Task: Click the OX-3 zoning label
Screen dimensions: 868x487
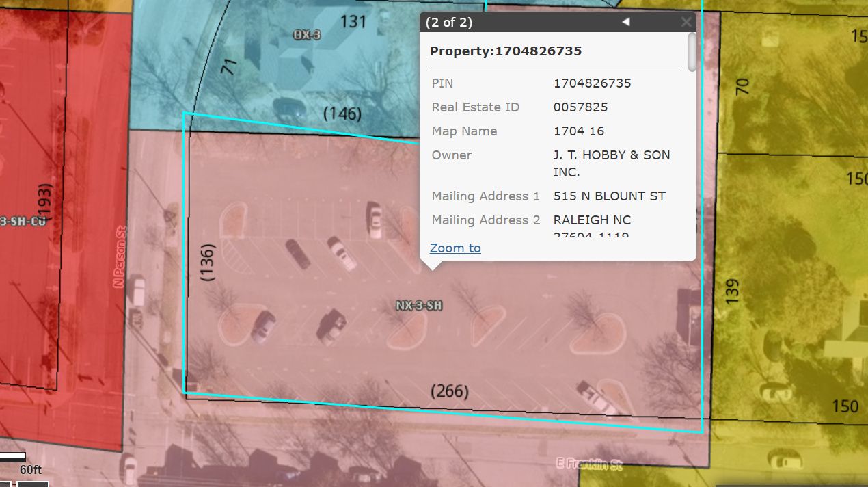Action: tap(307, 34)
